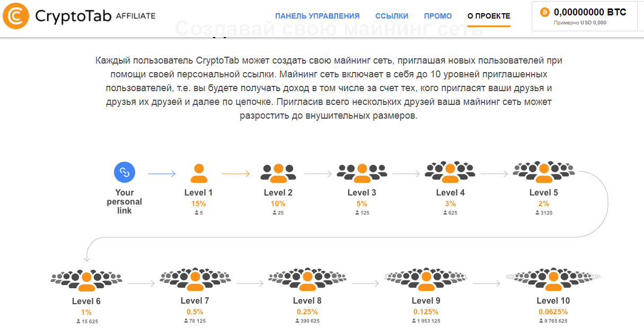Click the Level 6 crowd icon

tap(86, 279)
